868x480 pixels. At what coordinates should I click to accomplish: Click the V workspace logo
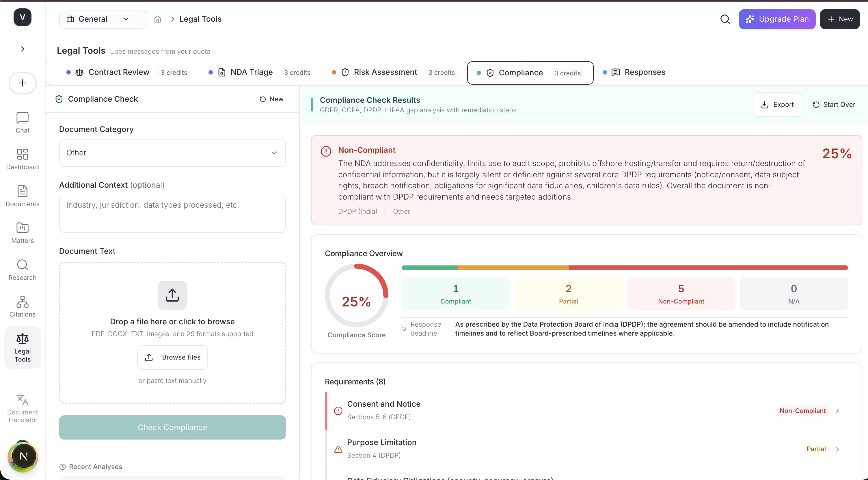pyautogui.click(x=22, y=17)
